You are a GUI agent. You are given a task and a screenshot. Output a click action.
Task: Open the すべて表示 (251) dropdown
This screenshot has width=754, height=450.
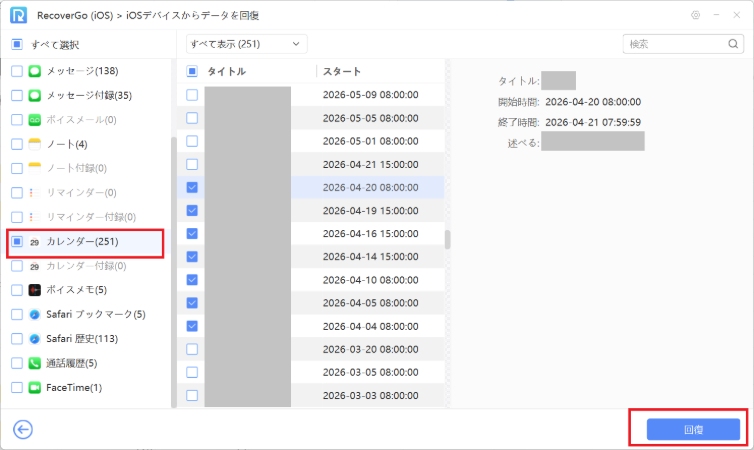point(246,44)
